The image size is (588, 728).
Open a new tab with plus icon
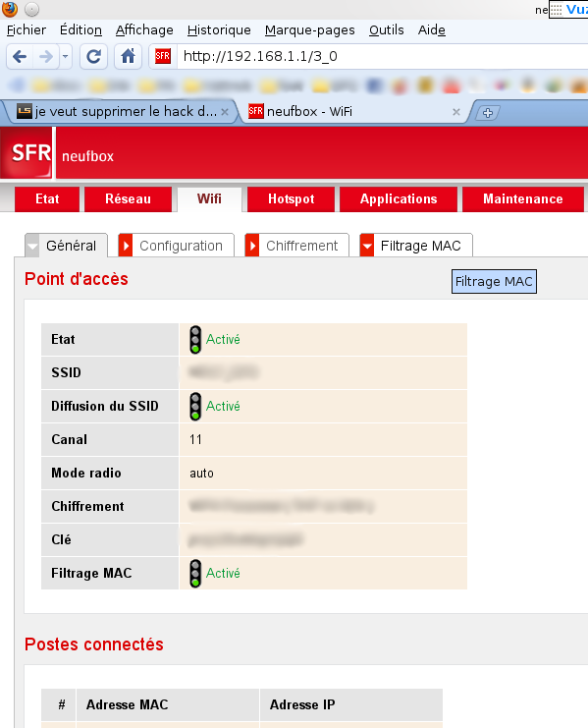[x=487, y=112]
